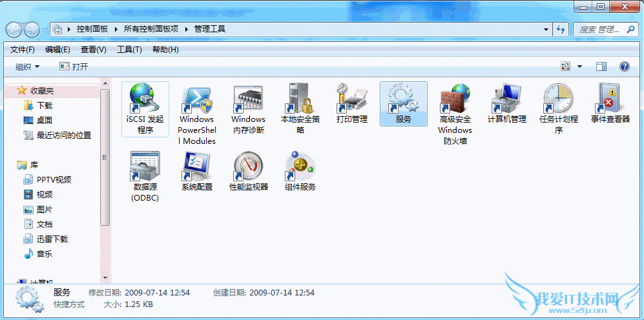Select the 事件查看器 icon
644x320 pixels.
coord(610,99)
